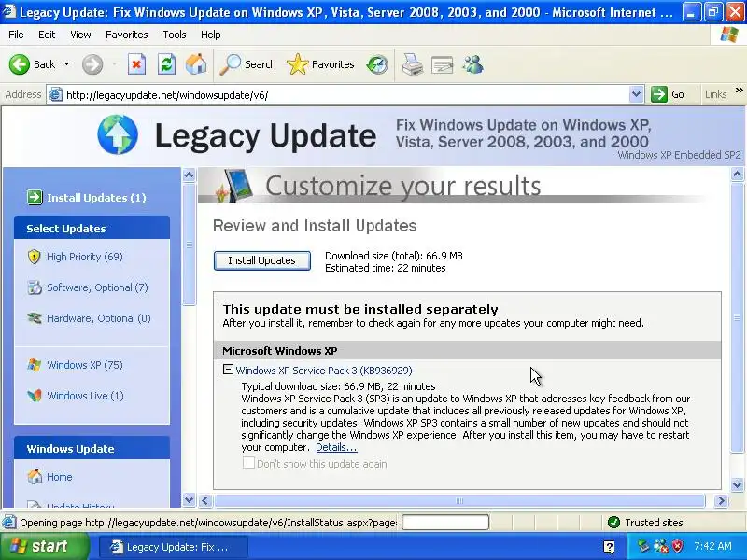Click the Install Updates button
This screenshot has height=560, width=747.
(262, 260)
